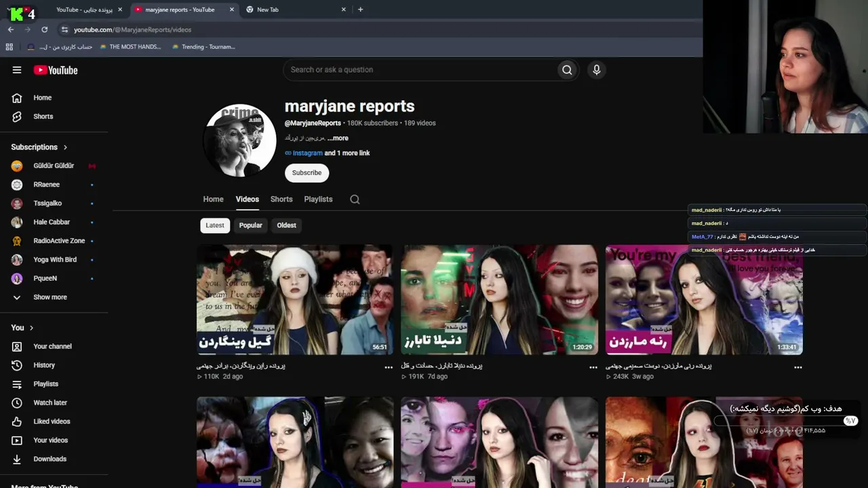Sort videos by Latest

[x=215, y=225]
